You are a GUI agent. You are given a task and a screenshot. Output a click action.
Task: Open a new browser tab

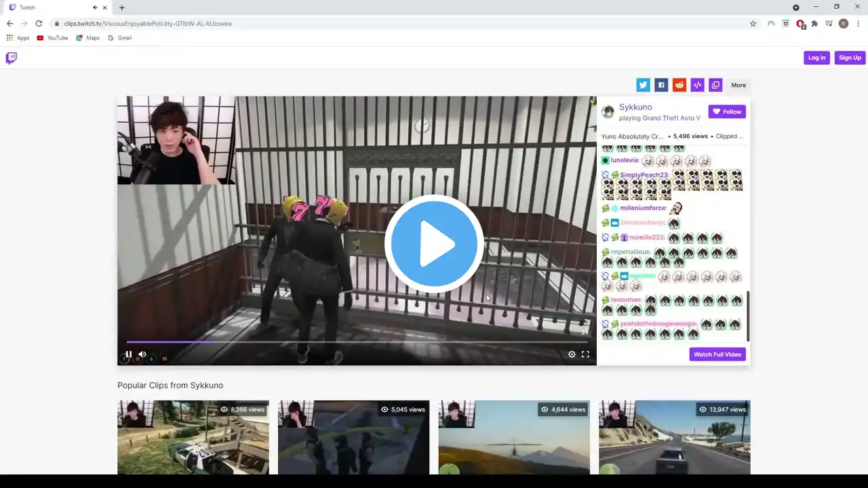click(x=122, y=7)
